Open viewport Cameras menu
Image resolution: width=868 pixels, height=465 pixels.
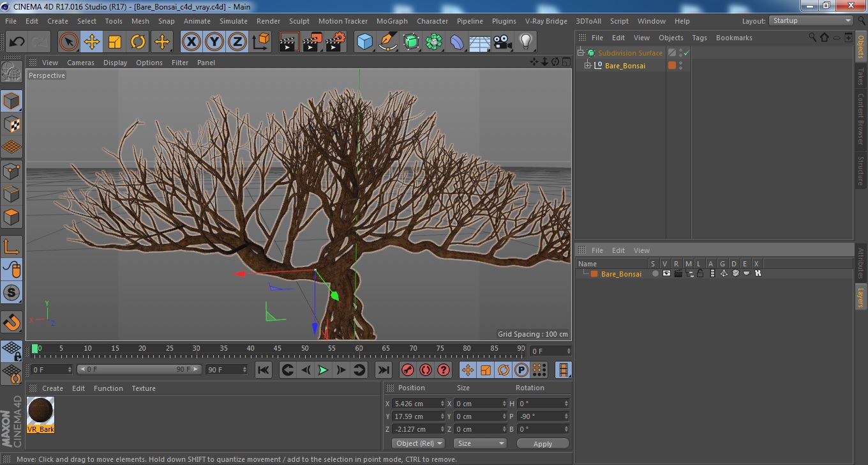pos(81,63)
